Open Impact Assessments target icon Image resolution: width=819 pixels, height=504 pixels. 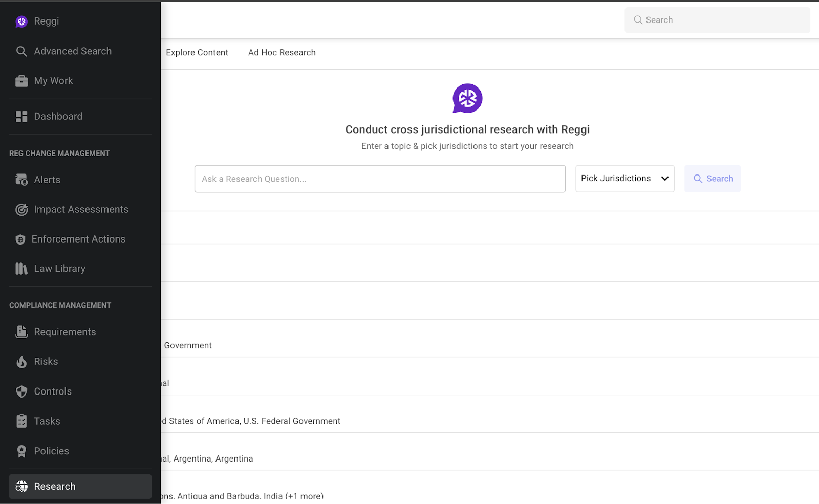(21, 210)
